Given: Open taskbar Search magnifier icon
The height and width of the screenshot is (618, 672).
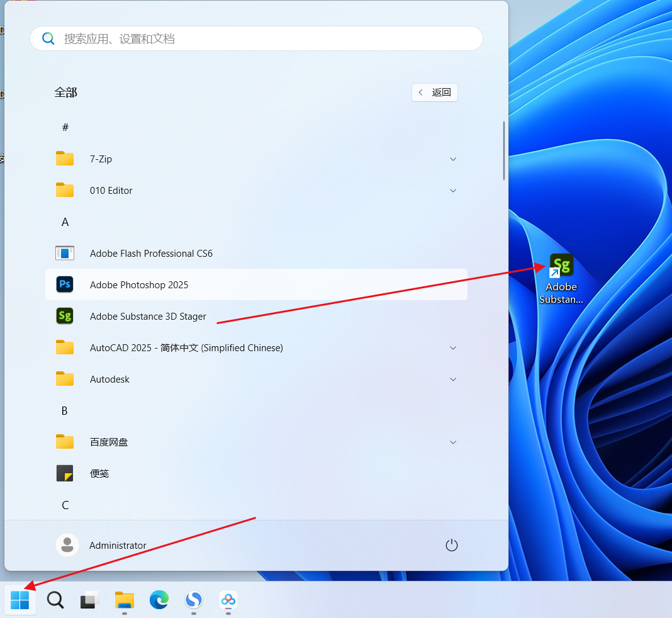Looking at the screenshot, I should [x=55, y=600].
